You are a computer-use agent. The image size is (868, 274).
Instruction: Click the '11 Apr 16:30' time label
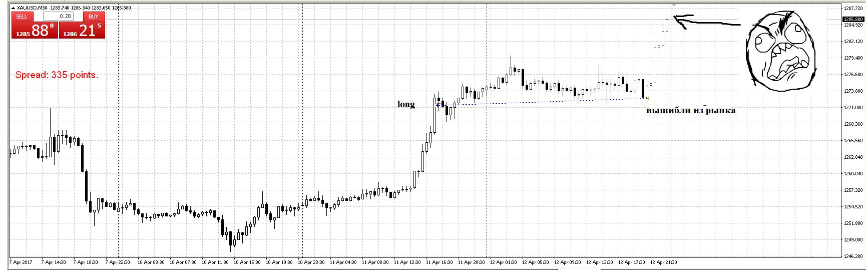tap(439, 262)
